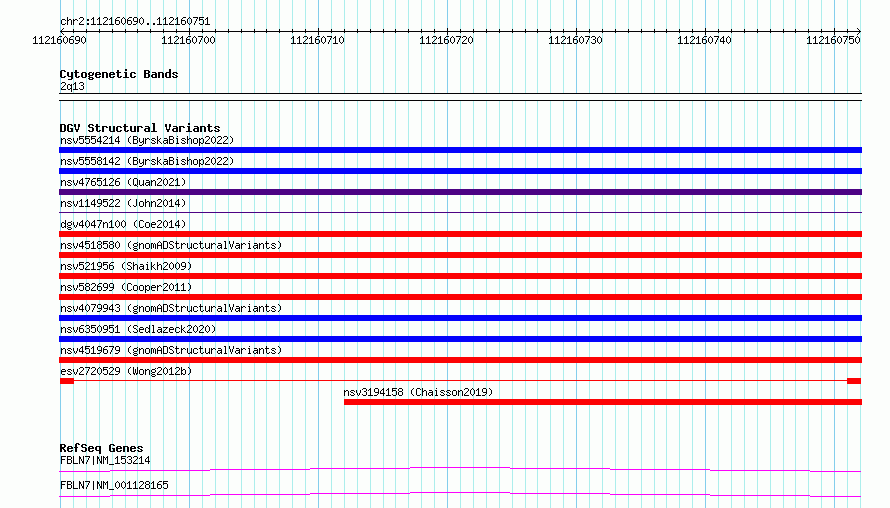Click label nsv5558142 (ByrskaBishop2022)
The image size is (890, 508).
(x=146, y=161)
